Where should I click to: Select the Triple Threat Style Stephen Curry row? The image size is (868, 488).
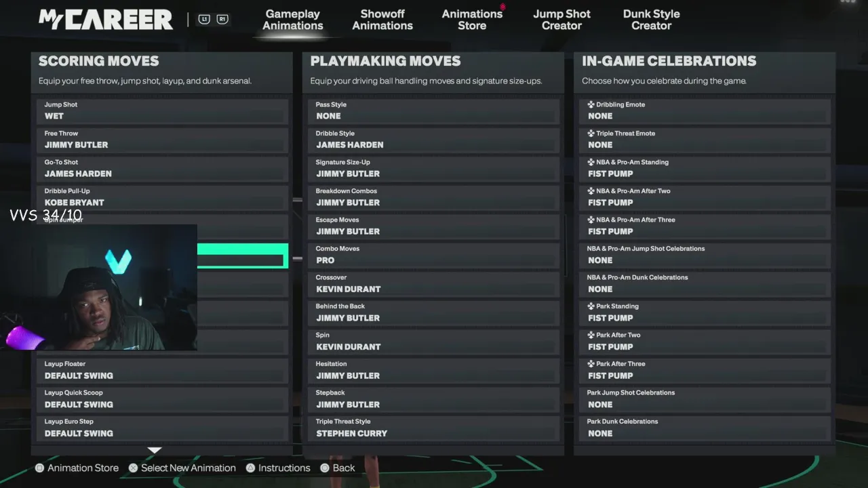click(x=434, y=428)
